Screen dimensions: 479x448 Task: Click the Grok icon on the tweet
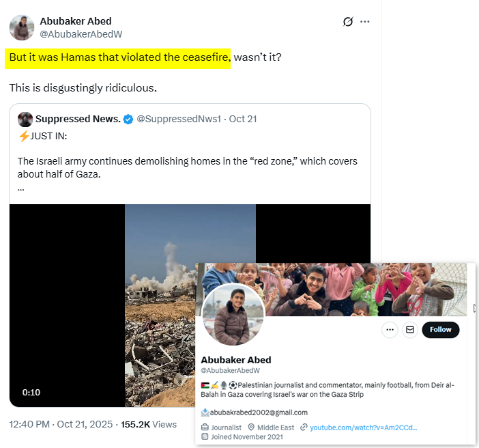point(348,22)
